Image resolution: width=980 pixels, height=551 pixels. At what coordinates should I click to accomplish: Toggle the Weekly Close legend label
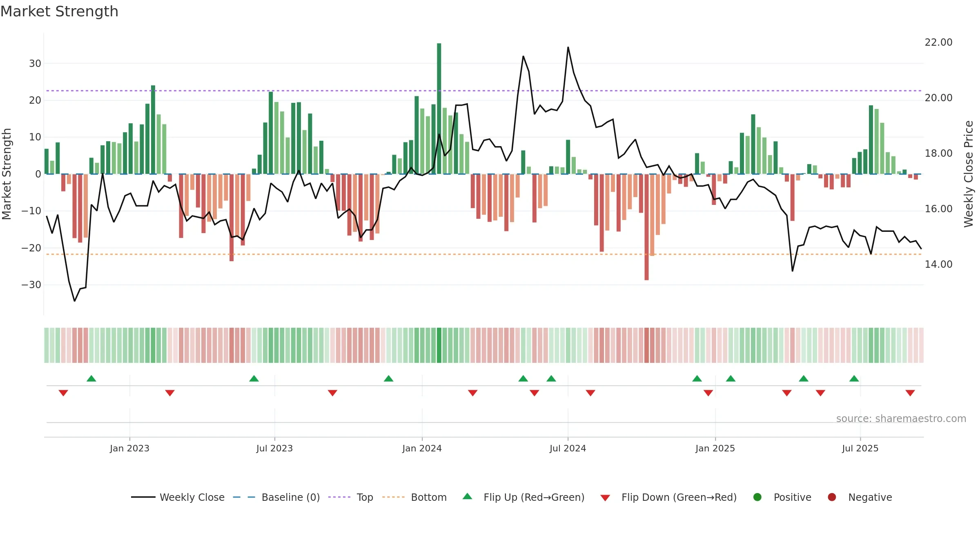click(192, 498)
